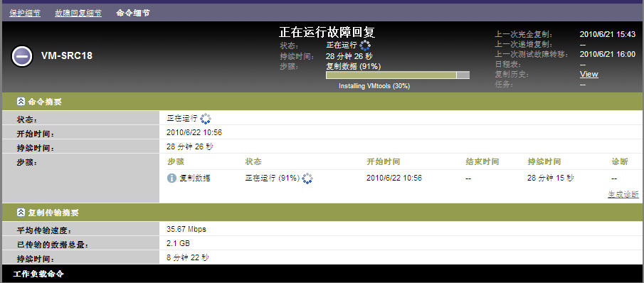Image resolution: width=644 pixels, height=283 pixels.
Task: Click the step duration 28 分钟 15 秒
Action: tap(551, 178)
